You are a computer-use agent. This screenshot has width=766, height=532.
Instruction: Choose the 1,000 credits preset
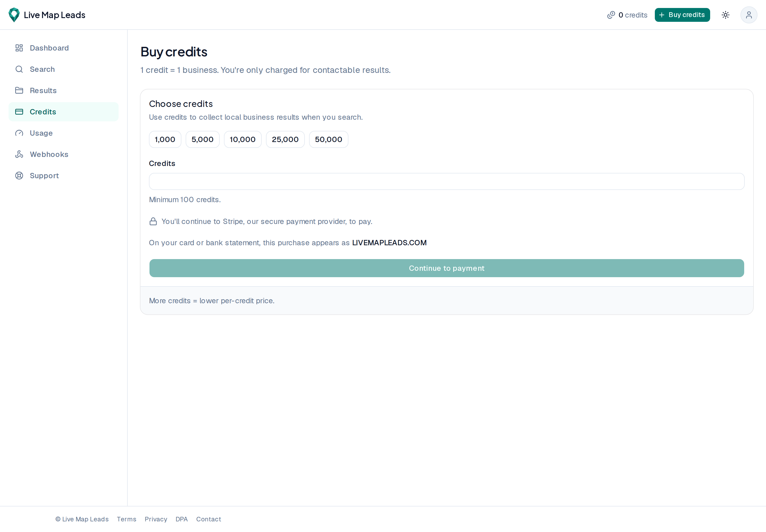click(165, 139)
